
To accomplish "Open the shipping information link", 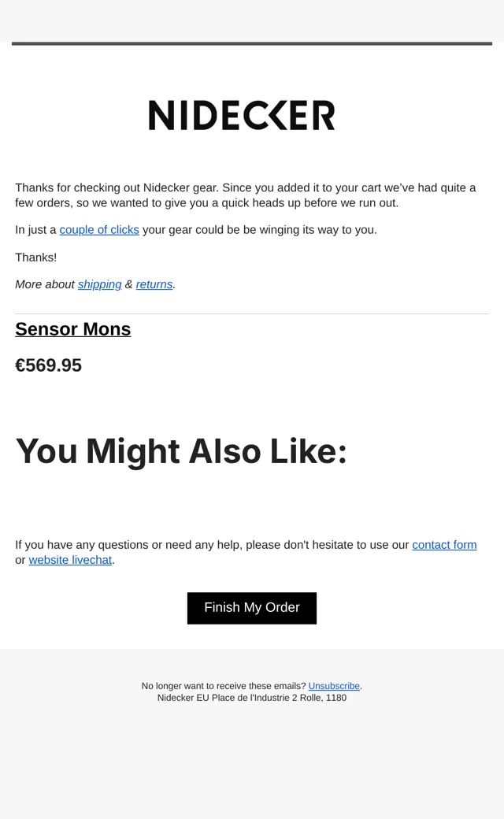I will pos(100,284).
